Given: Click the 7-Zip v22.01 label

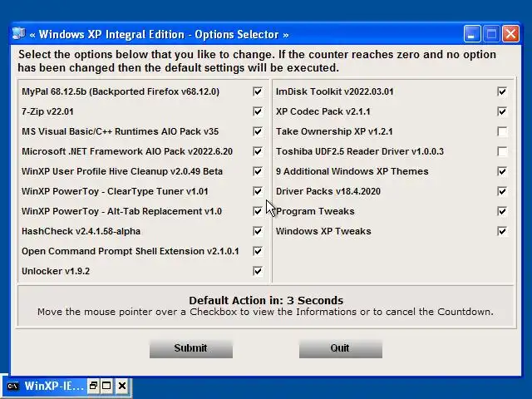Looking at the screenshot, I should point(47,111).
